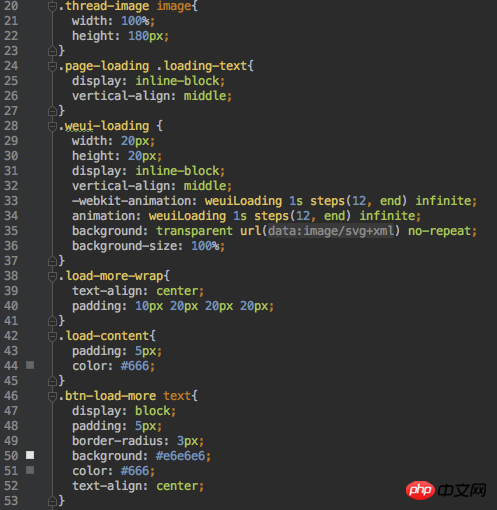The width and height of the screenshot is (497, 510).
Task: Click the fold end marker on line 53
Action: click(x=52, y=501)
